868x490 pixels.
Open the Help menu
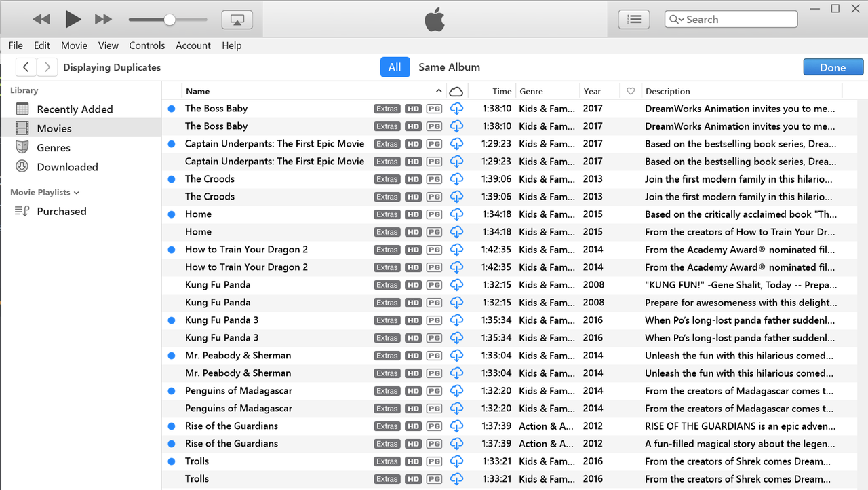click(231, 45)
